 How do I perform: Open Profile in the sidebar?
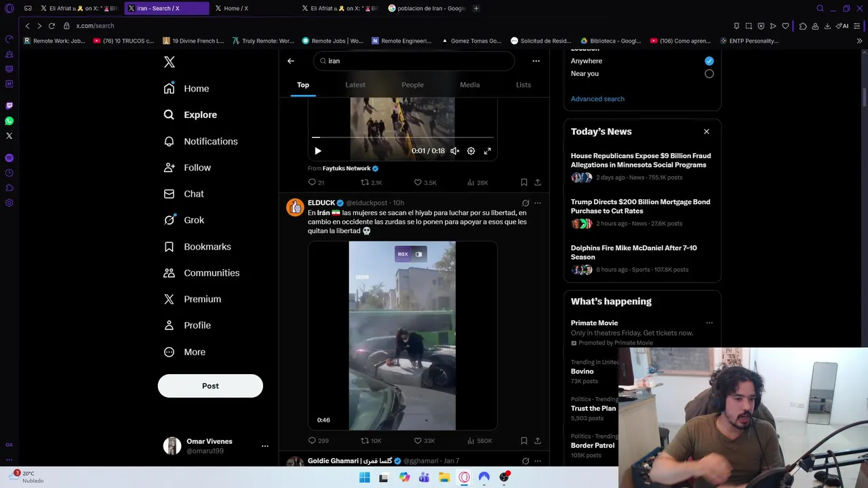(x=187, y=325)
